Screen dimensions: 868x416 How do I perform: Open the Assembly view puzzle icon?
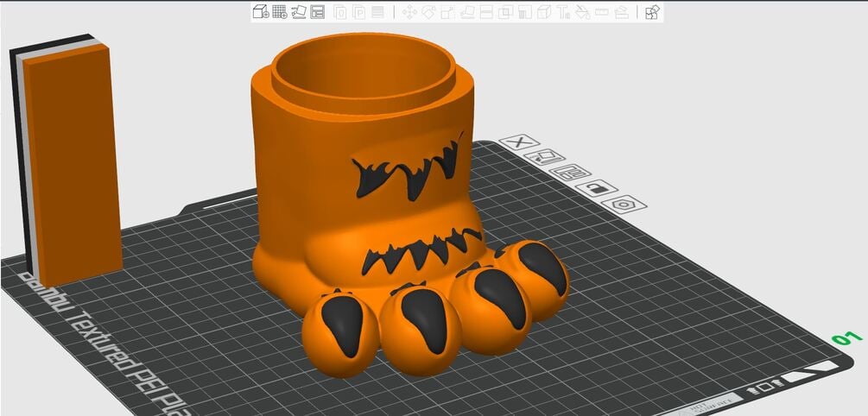point(653,11)
